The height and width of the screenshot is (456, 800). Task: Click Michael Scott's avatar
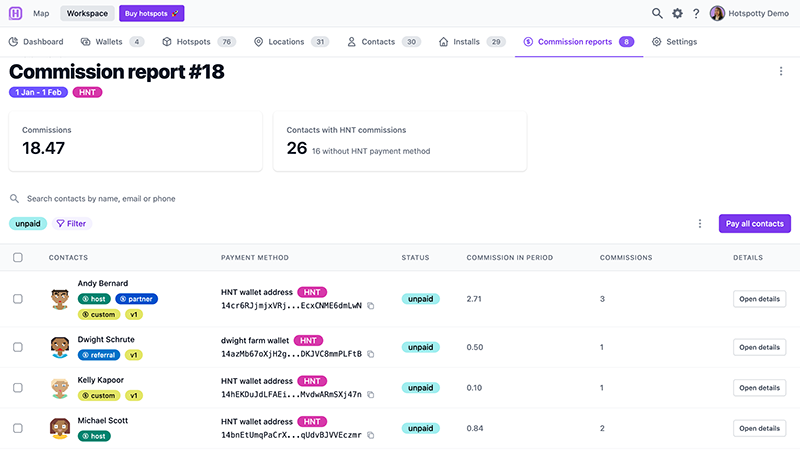click(x=60, y=428)
